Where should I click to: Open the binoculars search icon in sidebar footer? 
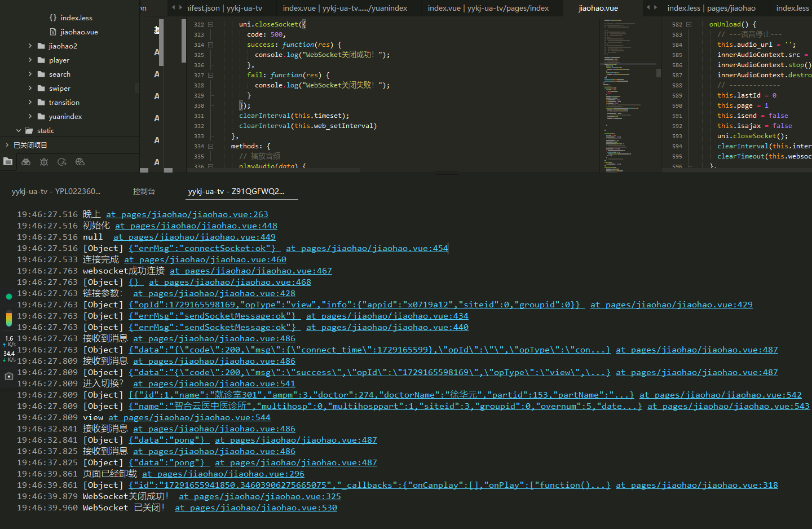tap(26, 162)
